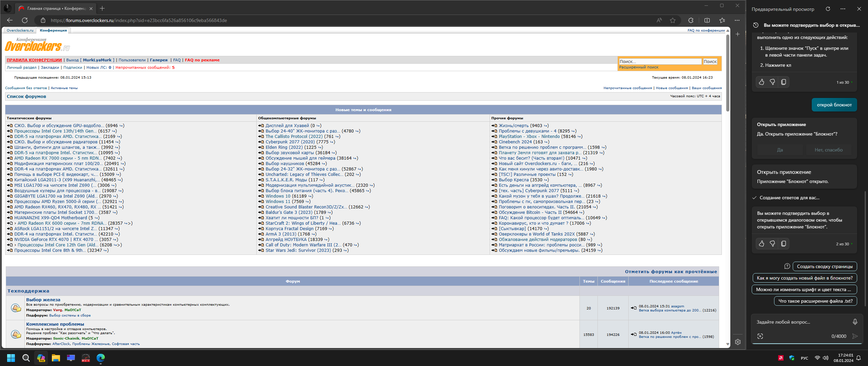
Task: Click microphone icon in Copilot input
Action: click(x=855, y=322)
